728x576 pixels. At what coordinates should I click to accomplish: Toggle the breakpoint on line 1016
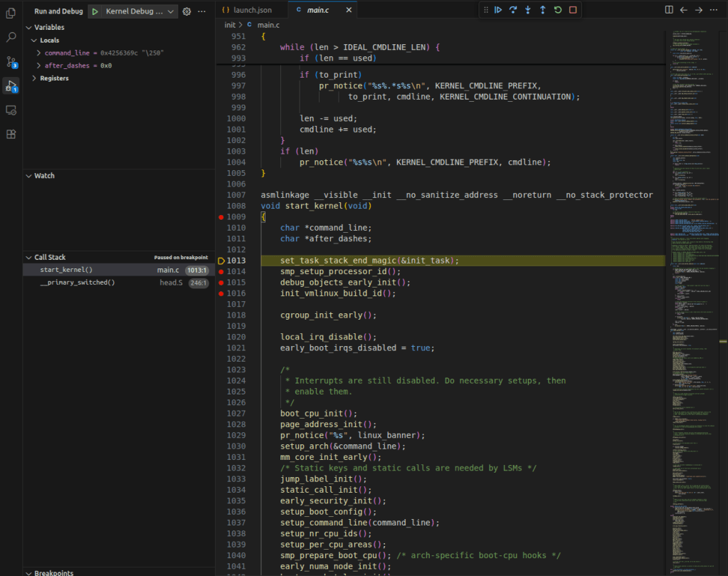(x=221, y=293)
